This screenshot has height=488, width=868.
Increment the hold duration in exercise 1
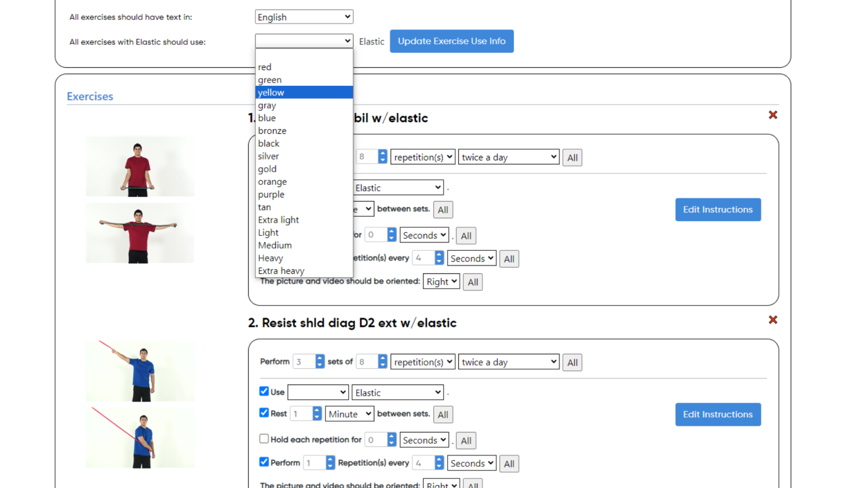[392, 232]
